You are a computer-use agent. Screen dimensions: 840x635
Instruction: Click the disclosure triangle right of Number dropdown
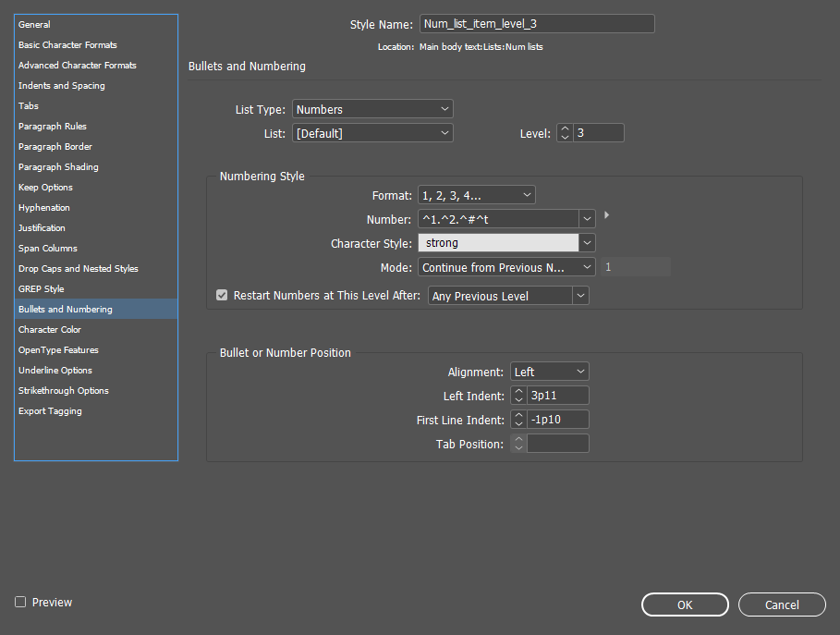606,214
